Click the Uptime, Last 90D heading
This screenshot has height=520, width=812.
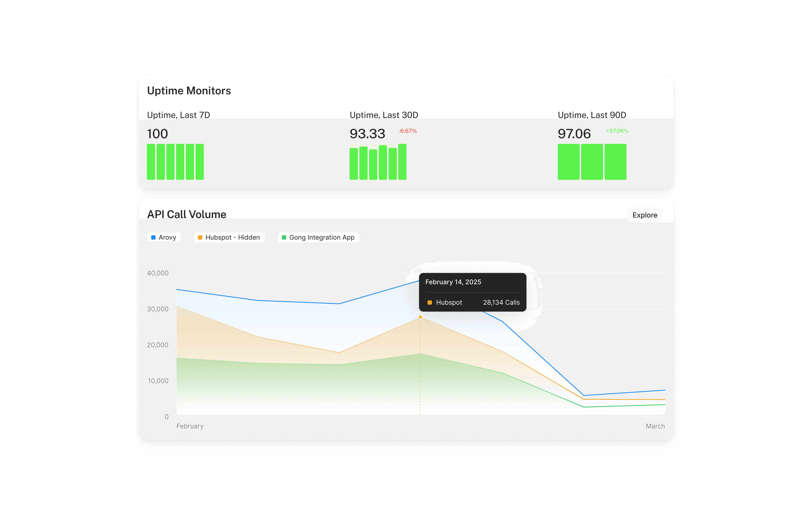[592, 115]
